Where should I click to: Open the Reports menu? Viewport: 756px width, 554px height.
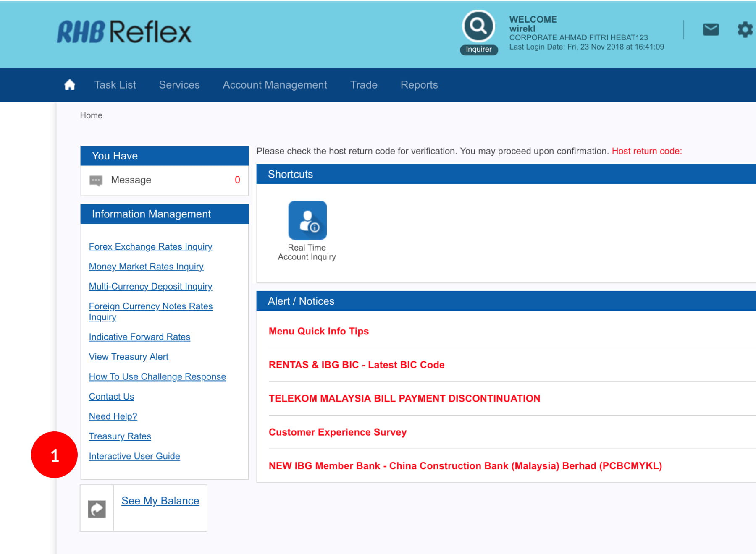[419, 85]
